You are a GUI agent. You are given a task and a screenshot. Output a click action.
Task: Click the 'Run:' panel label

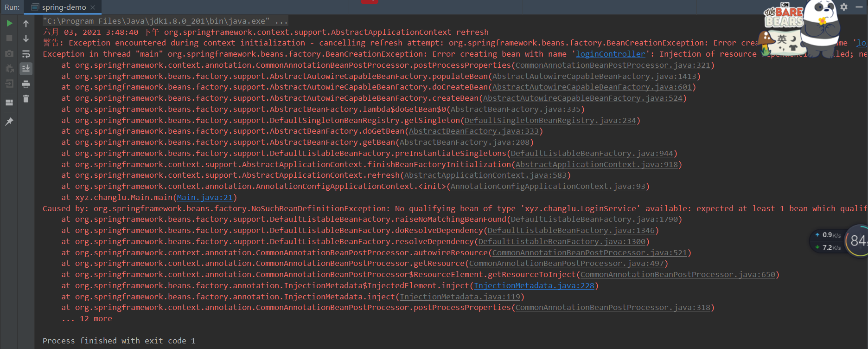coord(12,7)
